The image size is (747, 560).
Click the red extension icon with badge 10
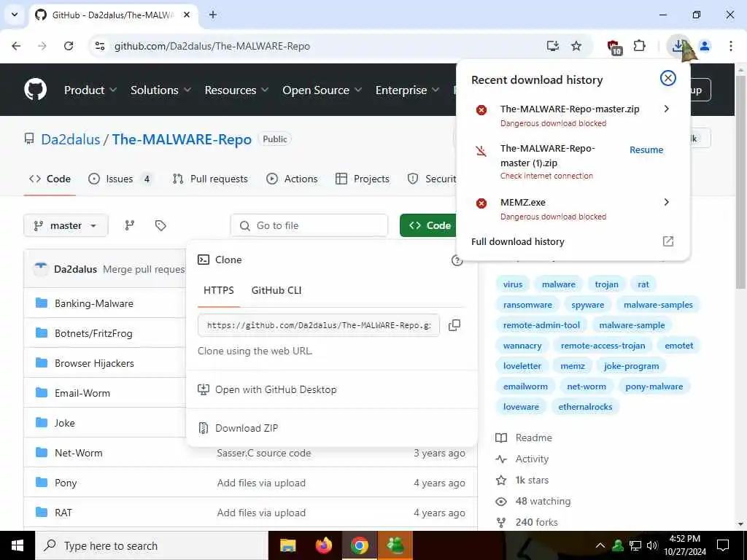[614, 47]
